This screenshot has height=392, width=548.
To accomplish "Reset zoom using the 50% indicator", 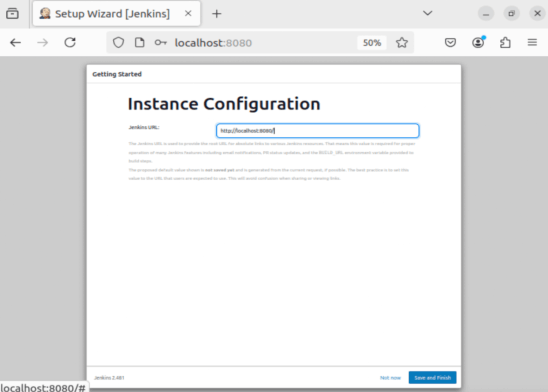I will tap(372, 43).
